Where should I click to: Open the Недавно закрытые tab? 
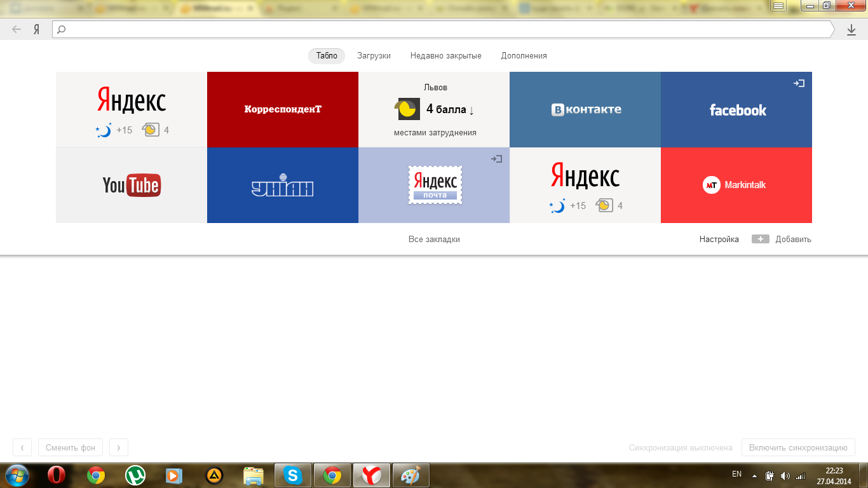coord(446,56)
